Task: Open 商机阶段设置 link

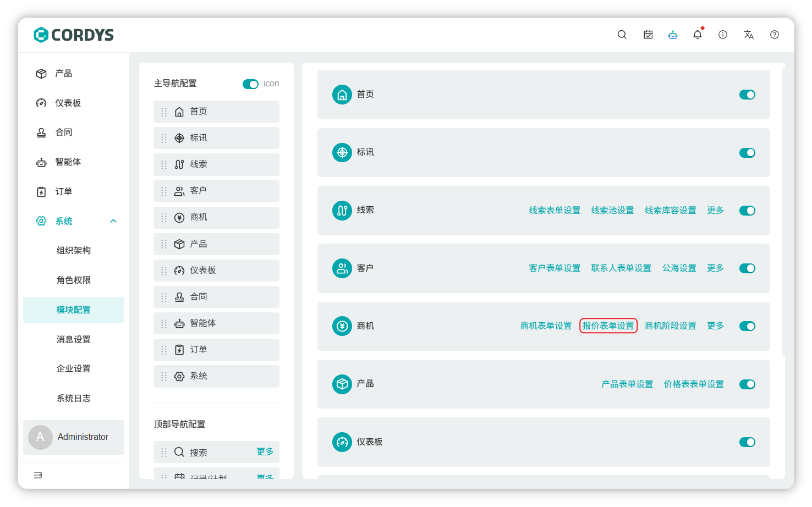Action: 670,326
